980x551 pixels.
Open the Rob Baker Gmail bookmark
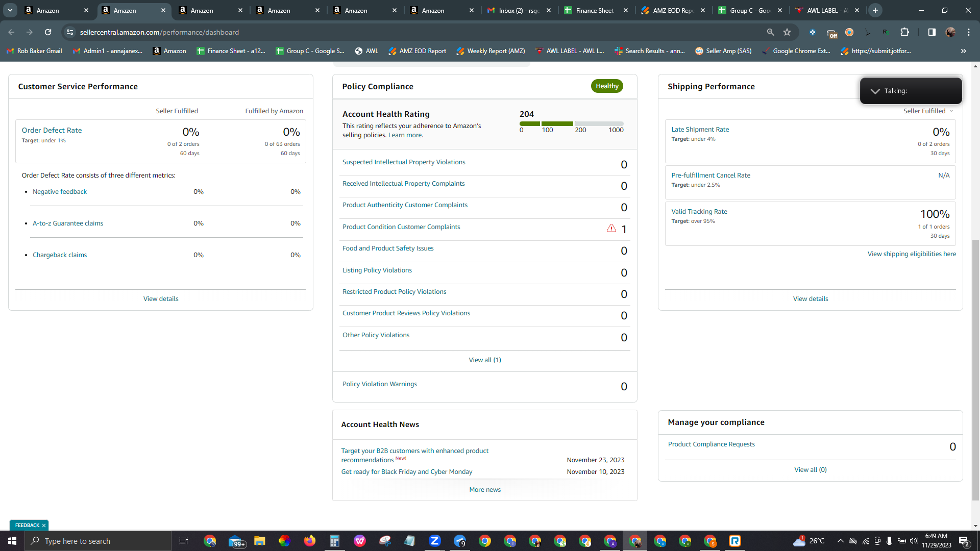click(34, 51)
